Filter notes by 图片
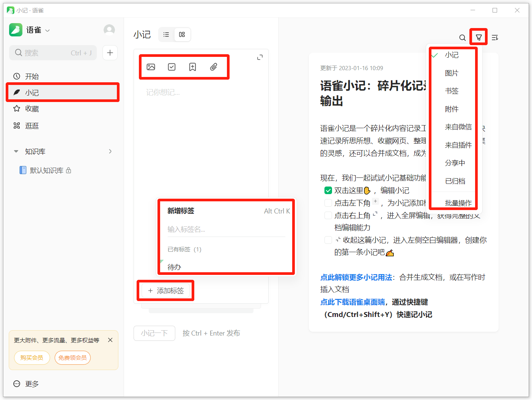The image size is (532, 400). pyautogui.click(x=452, y=73)
